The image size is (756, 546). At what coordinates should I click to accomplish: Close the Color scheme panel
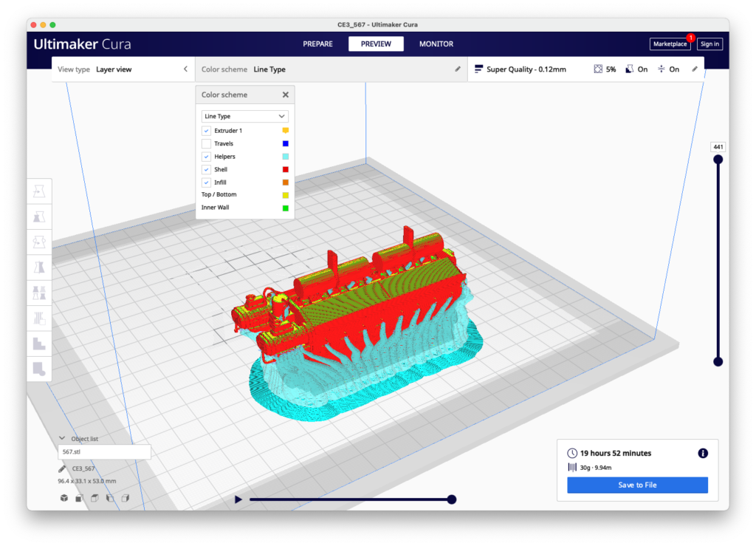286,95
